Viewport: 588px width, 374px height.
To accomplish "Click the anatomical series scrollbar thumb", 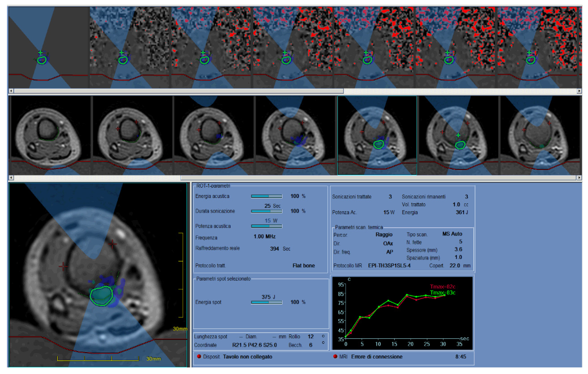I will point(379,178).
